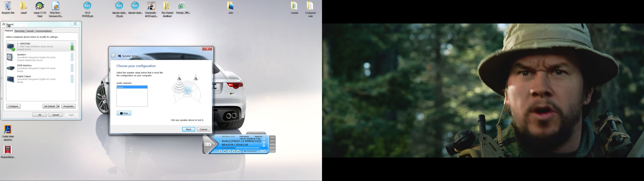Click the playing Audio track title text
The width and height of the screenshot is (644, 181).
(241, 141)
